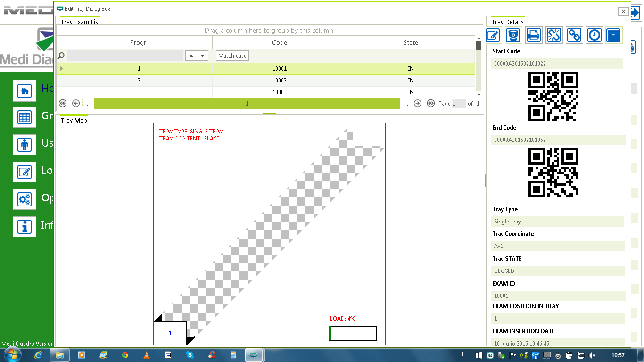Go to previous page of exam list

pos(75,103)
